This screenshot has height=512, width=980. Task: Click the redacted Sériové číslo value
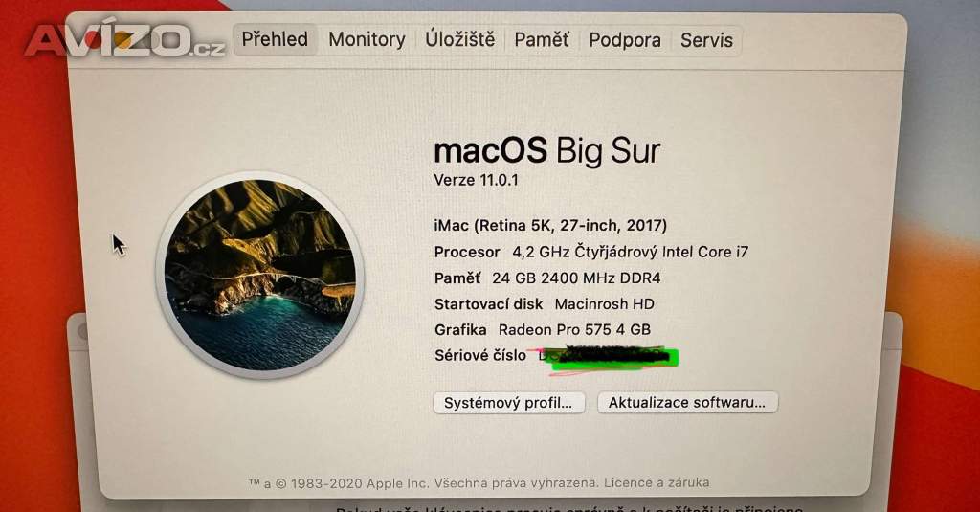[609, 357]
